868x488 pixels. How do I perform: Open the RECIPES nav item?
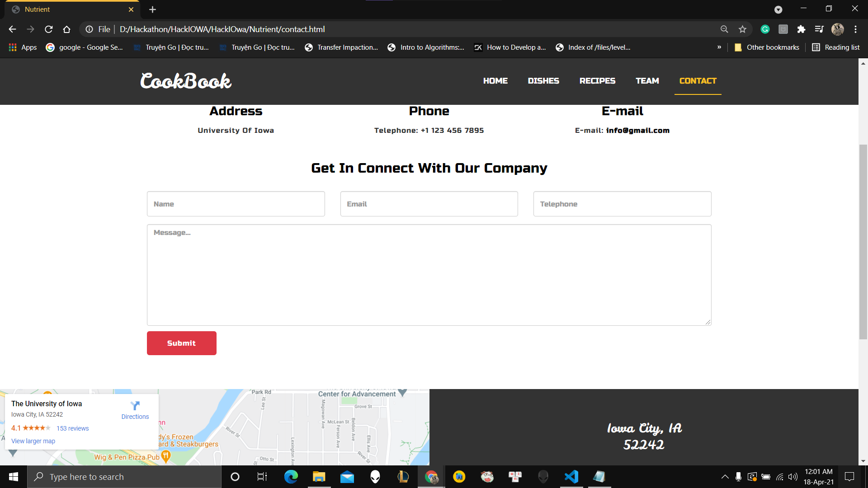[597, 81]
